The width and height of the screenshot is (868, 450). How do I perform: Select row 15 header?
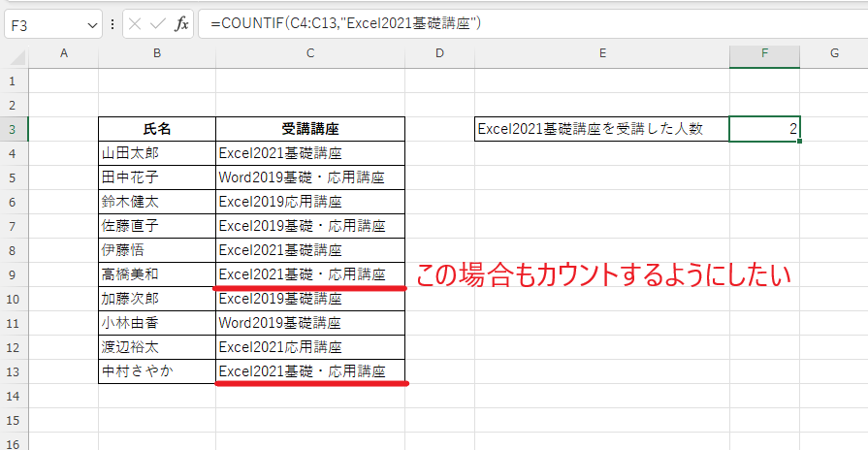pyautogui.click(x=14, y=421)
